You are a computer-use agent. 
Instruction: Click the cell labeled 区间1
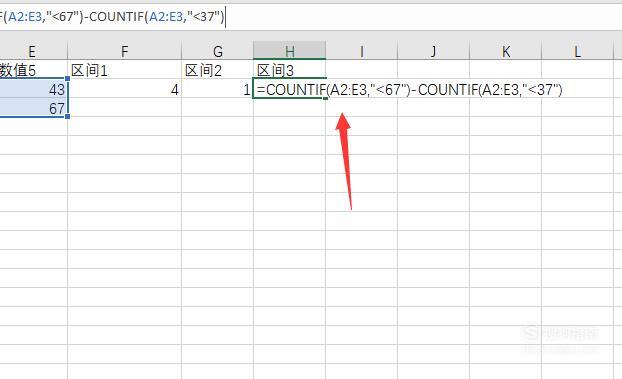(x=125, y=70)
